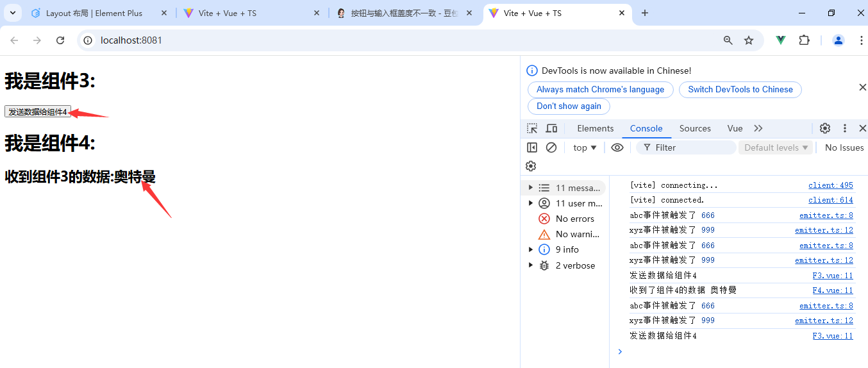Screen dimensions: 868x368
Task: Switch to the Console tab
Action: (x=646, y=128)
